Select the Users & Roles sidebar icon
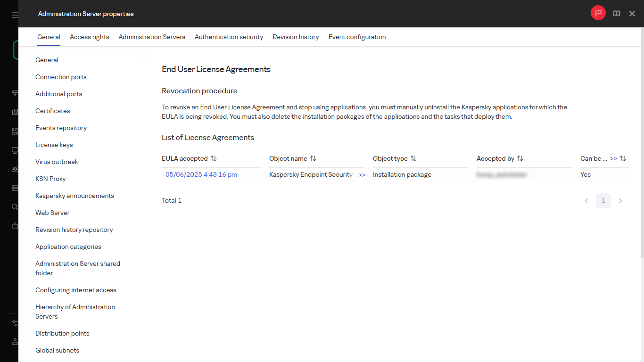Viewport: 644px width, 362px height. click(x=14, y=169)
